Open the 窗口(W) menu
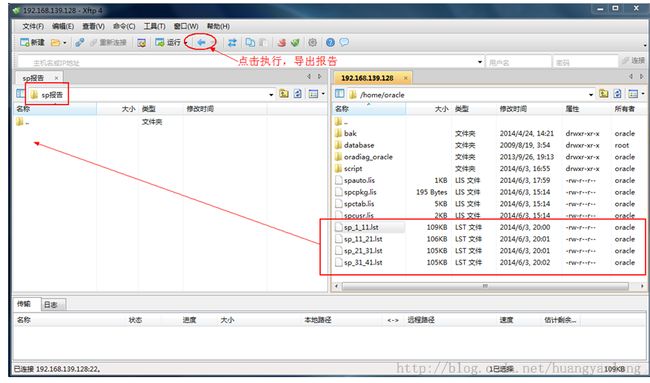Image resolution: width=650 pixels, height=383 pixels. click(186, 26)
